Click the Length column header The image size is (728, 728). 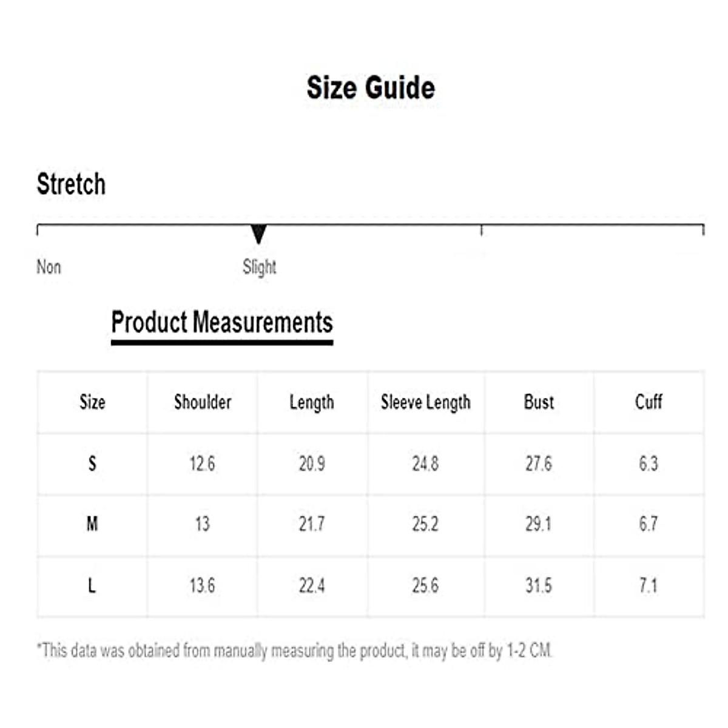pos(312,402)
